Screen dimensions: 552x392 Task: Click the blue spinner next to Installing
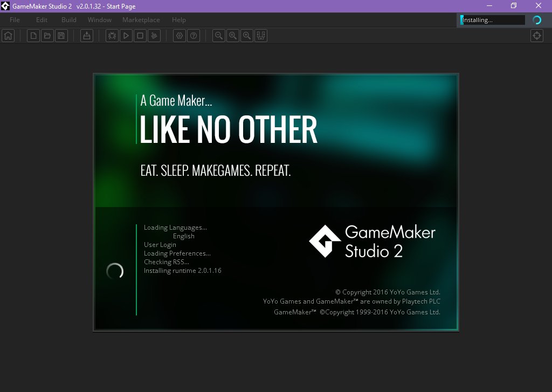point(537,20)
